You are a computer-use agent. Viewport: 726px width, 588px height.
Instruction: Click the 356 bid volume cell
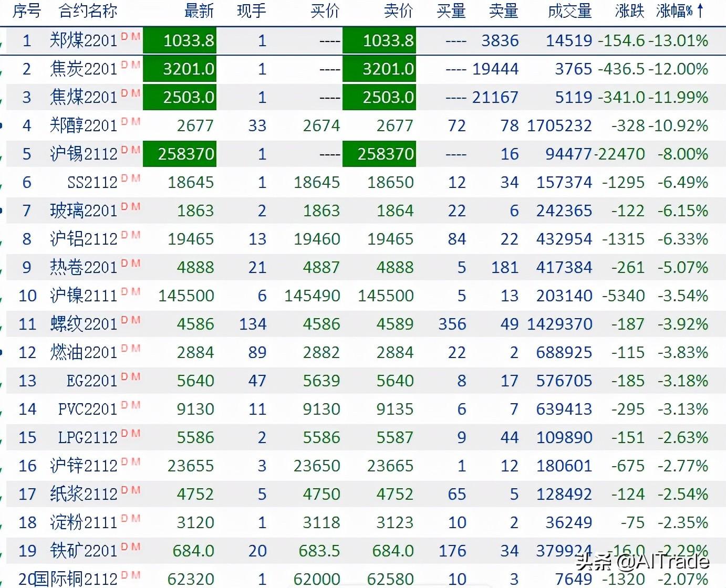[452, 324]
